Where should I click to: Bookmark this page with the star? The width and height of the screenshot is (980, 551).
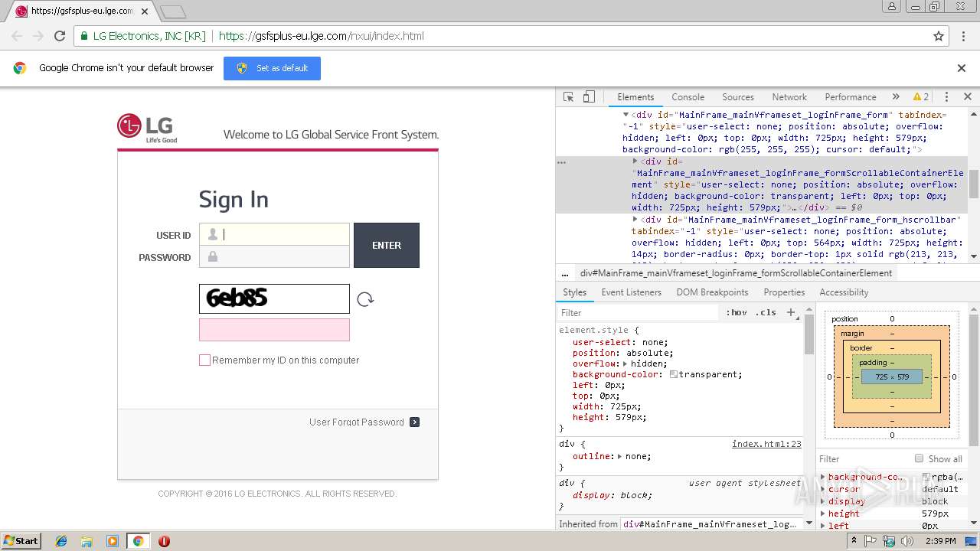pos(939,36)
